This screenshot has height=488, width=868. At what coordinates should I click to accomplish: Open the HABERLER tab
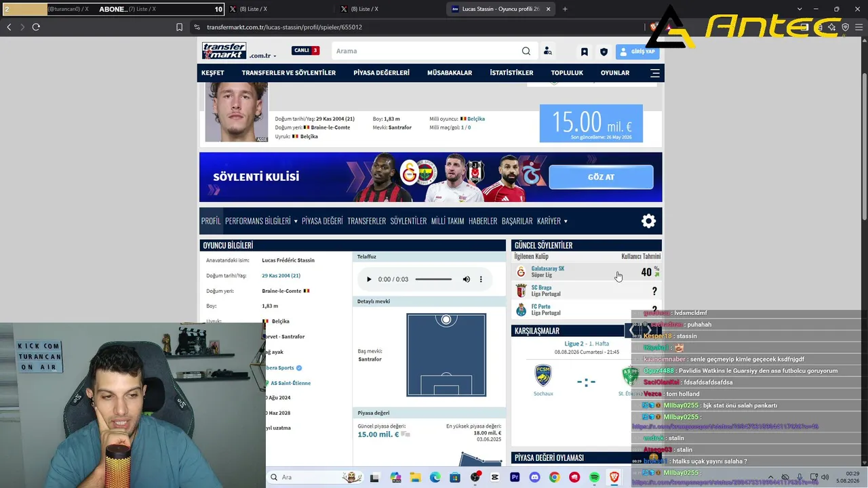coord(483,221)
